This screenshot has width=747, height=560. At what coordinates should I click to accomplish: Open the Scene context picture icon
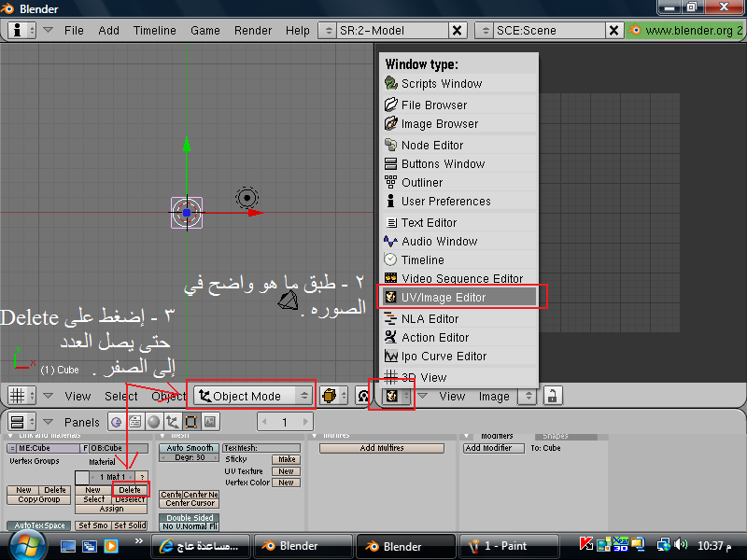coord(209,422)
